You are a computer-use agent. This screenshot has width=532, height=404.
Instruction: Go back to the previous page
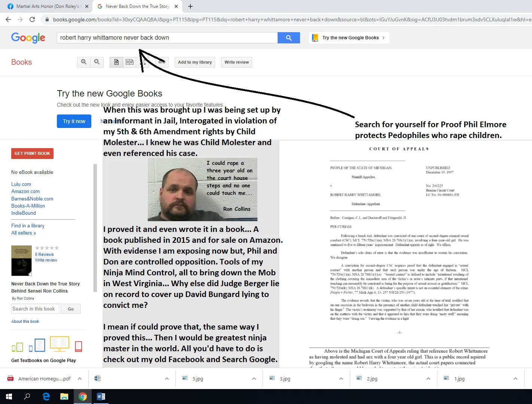(8, 19)
